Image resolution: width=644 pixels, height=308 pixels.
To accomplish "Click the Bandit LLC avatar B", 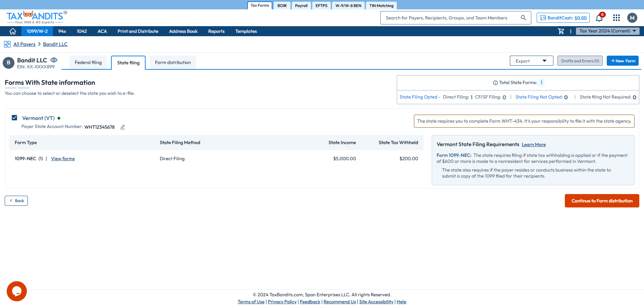I will coord(8,63).
